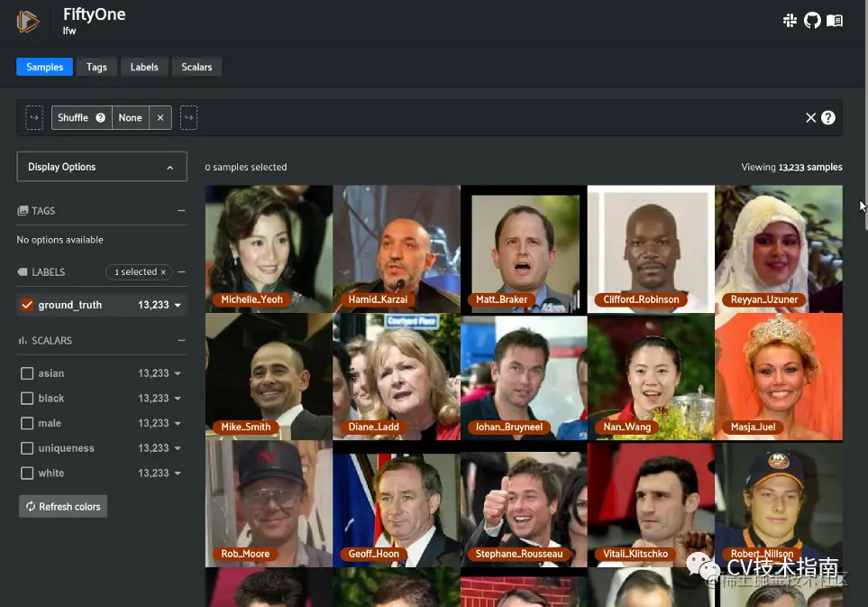Expand ground_truth filter dropdown arrow
Viewport: 868px width, 607px height.
click(178, 305)
